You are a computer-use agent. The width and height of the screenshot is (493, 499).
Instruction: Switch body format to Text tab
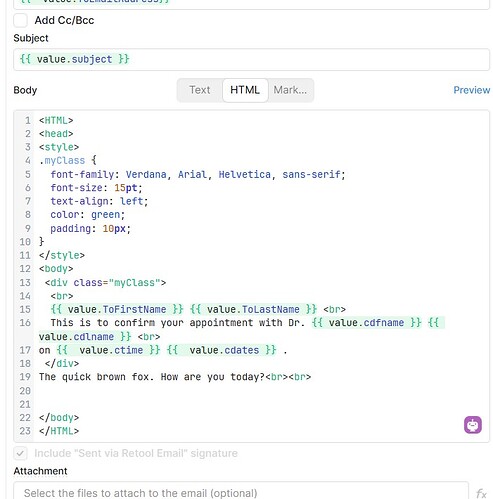click(200, 90)
